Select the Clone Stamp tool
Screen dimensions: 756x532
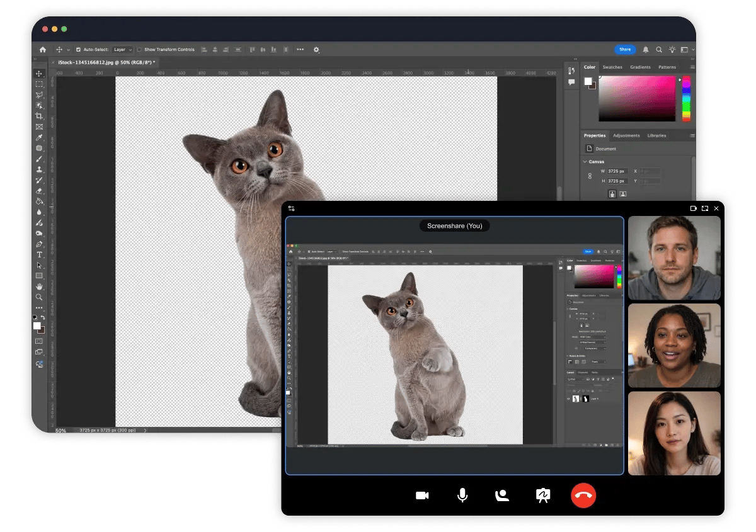[39, 167]
